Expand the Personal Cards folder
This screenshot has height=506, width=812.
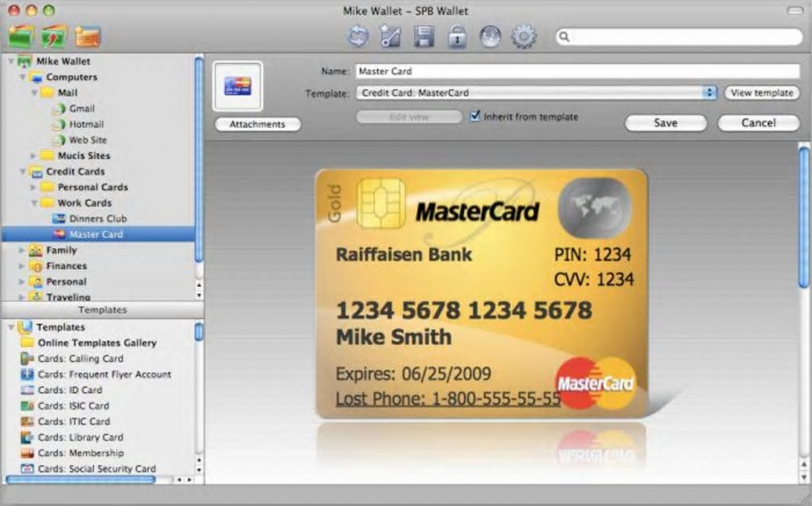[x=33, y=187]
